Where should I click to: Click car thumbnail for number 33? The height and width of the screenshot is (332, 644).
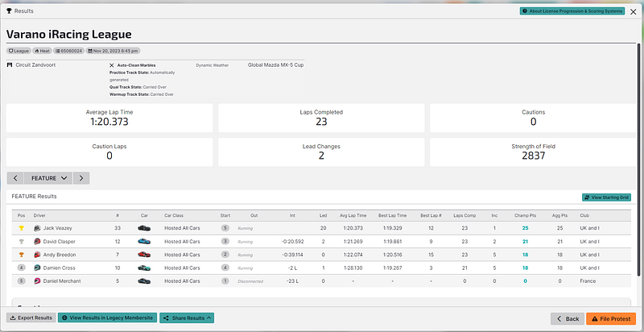pos(144,228)
